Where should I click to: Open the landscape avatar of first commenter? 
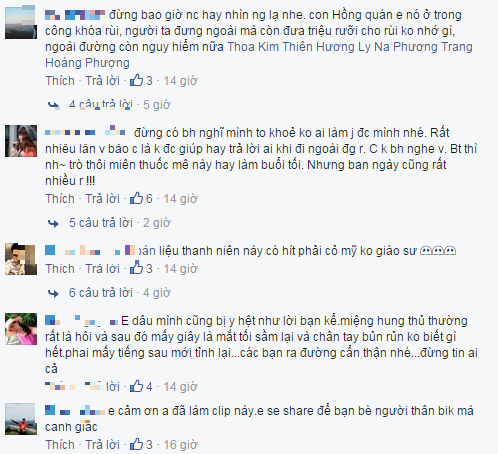point(21,23)
